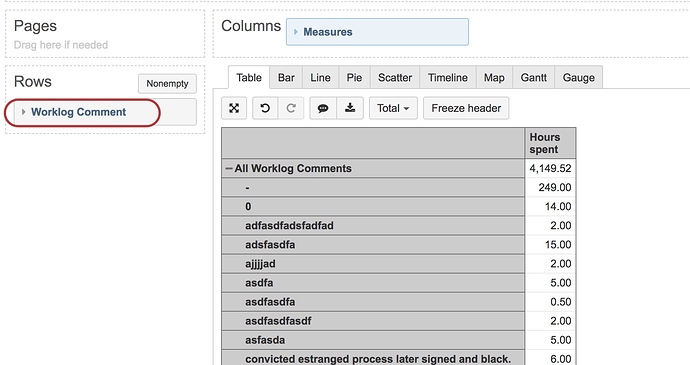
Task: Click the fullscreen expand icon
Action: click(234, 108)
